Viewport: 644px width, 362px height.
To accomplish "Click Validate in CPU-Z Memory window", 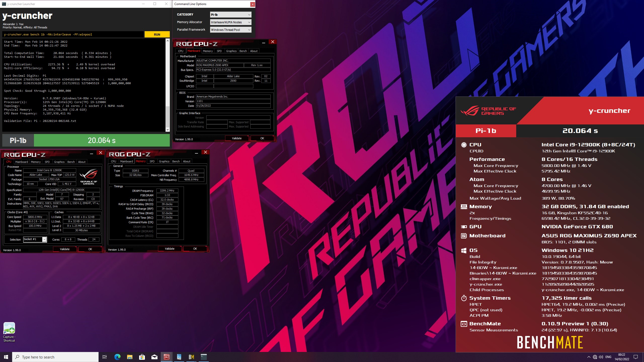I will [170, 249].
